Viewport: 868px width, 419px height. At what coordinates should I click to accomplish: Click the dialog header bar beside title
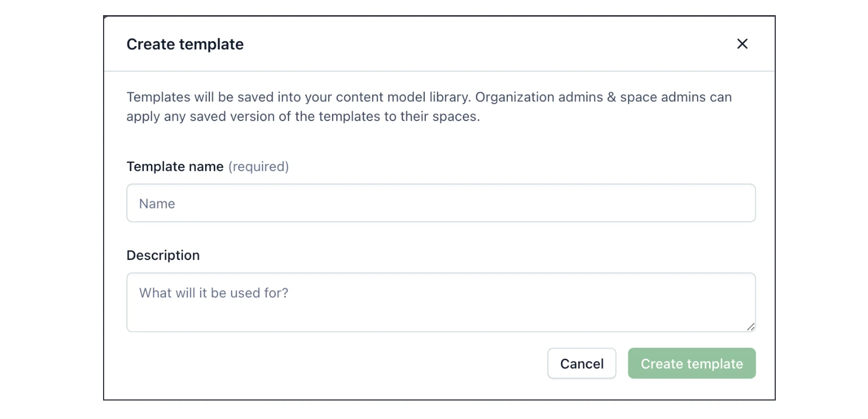[488, 44]
